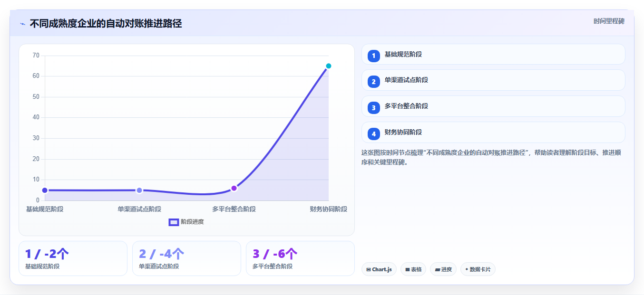Click the number 3 badge for 多平台整合阶段
Image resolution: width=644 pixels, height=295 pixels.
click(x=374, y=108)
